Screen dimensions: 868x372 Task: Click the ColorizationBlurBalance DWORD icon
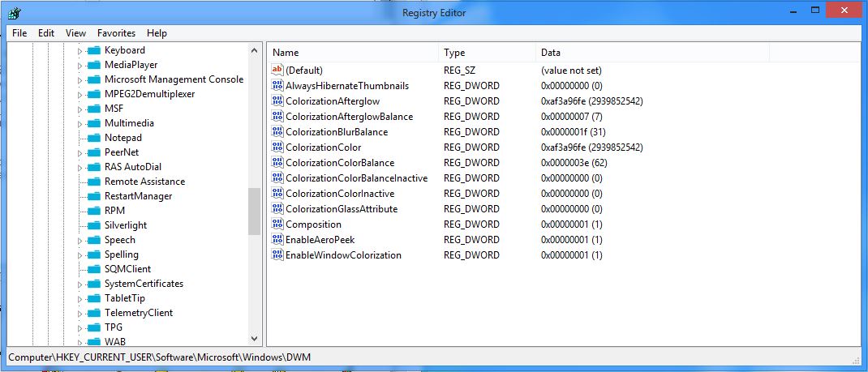[x=277, y=132]
